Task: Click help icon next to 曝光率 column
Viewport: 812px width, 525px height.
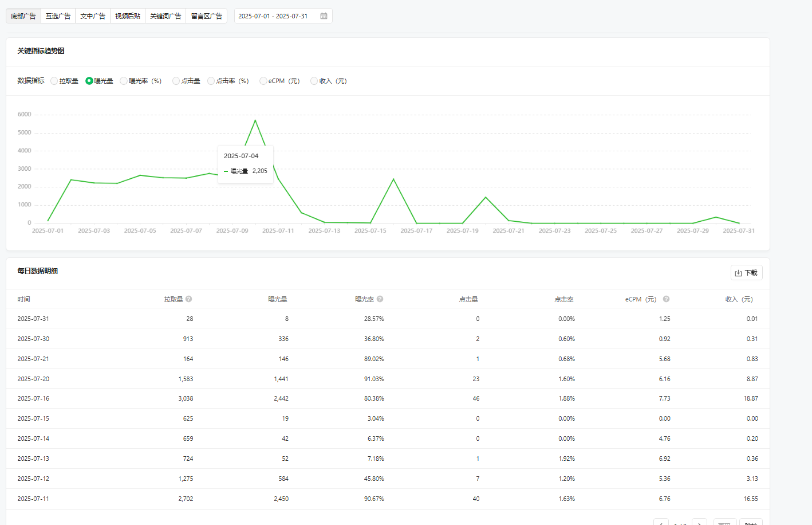Action: [x=380, y=299]
